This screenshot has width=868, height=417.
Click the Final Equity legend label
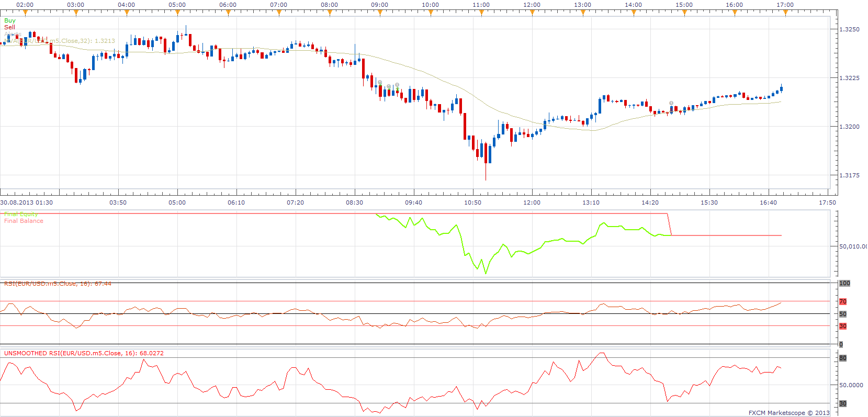coord(21,214)
